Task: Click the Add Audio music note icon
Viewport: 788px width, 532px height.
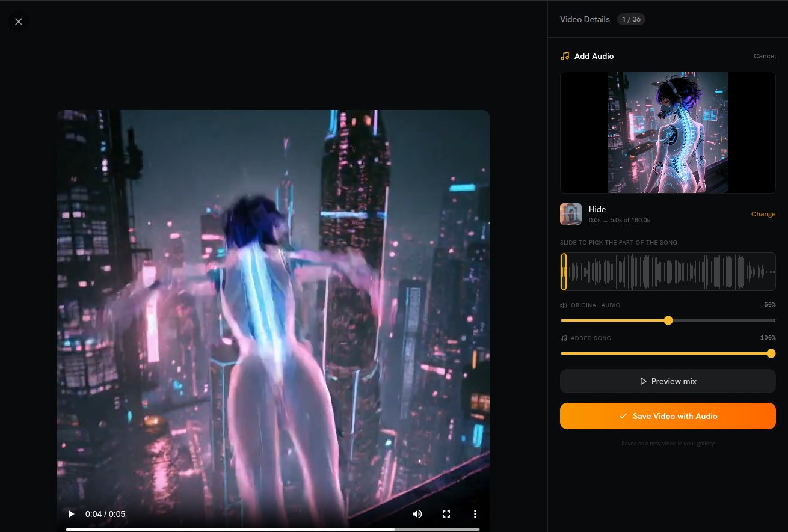Action: click(x=564, y=56)
